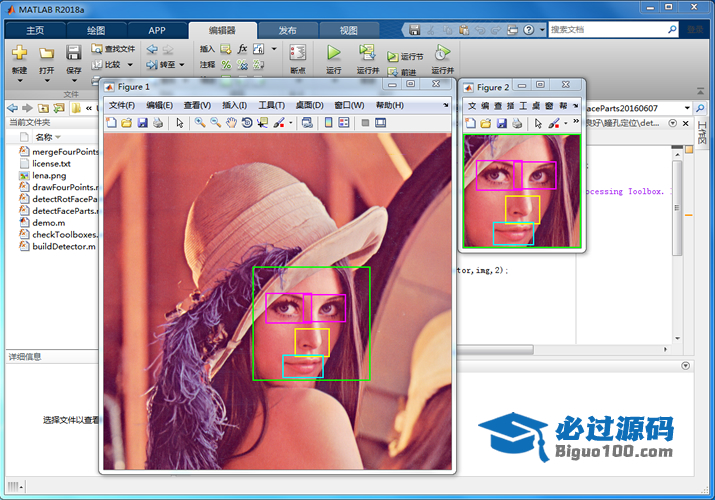This screenshot has height=500, width=715.
Task: Open the faceParts20160607 path dropdown arrow
Action: coord(687,108)
